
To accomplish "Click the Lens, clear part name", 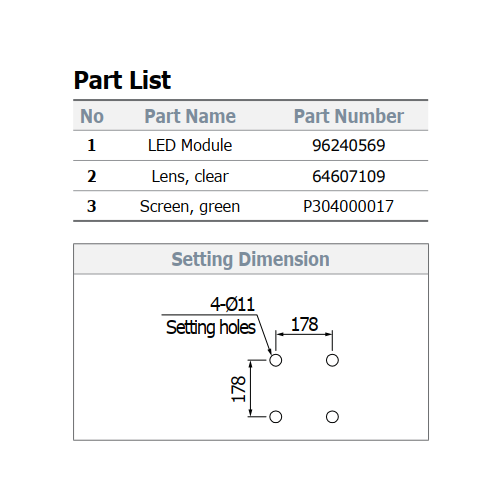I will (x=190, y=176).
